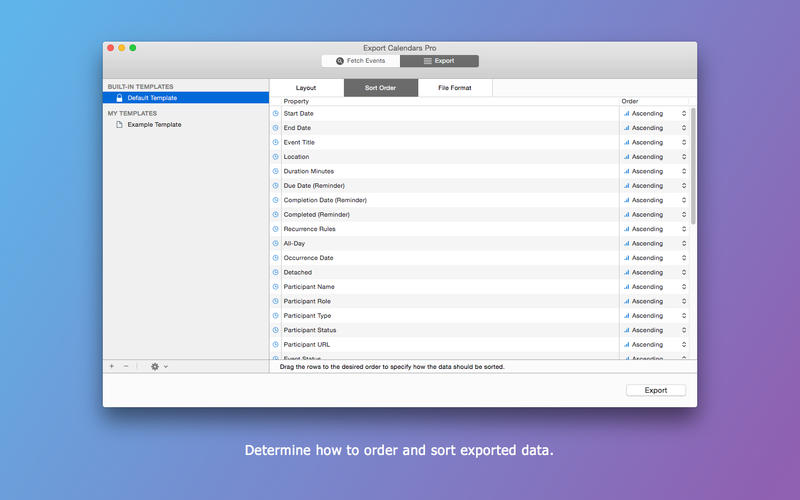Click the yellow minimize window button
800x500 pixels.
click(121, 48)
